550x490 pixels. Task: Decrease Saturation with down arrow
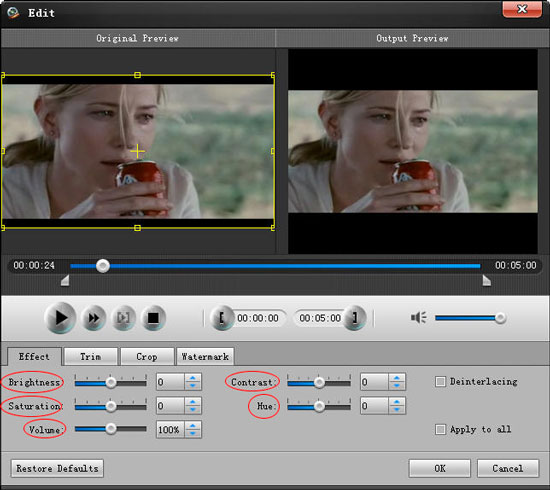tap(193, 410)
